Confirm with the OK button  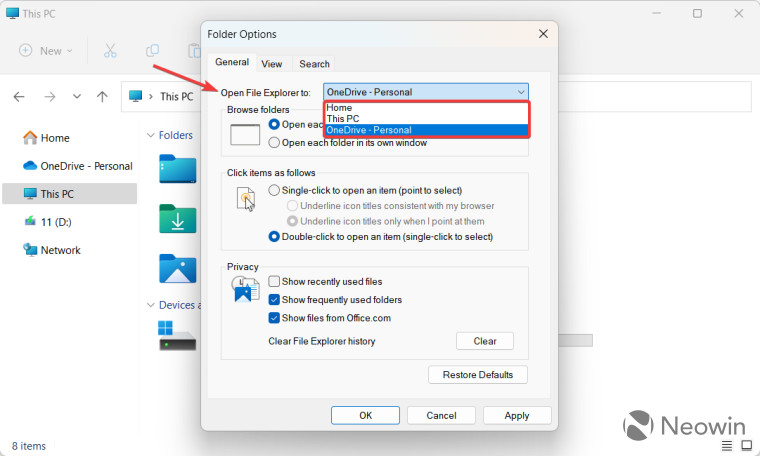365,415
